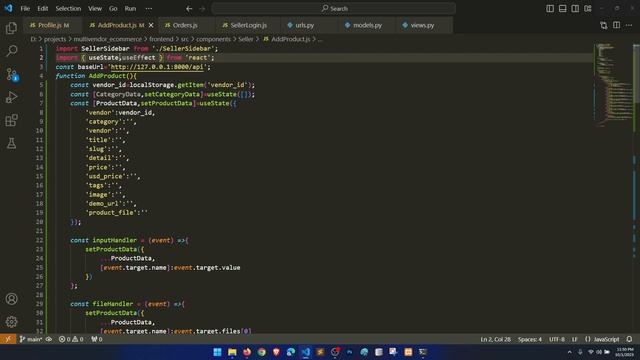Select the 'components' breadcrumb
Viewport: 640px width, 360px height.
click(x=213, y=39)
